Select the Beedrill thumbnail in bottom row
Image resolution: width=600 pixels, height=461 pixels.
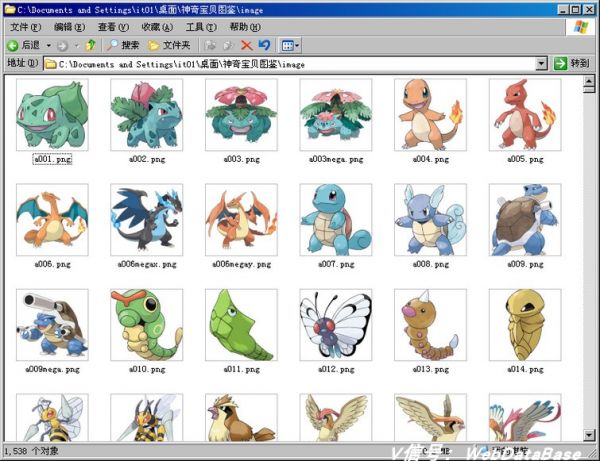tap(52, 417)
